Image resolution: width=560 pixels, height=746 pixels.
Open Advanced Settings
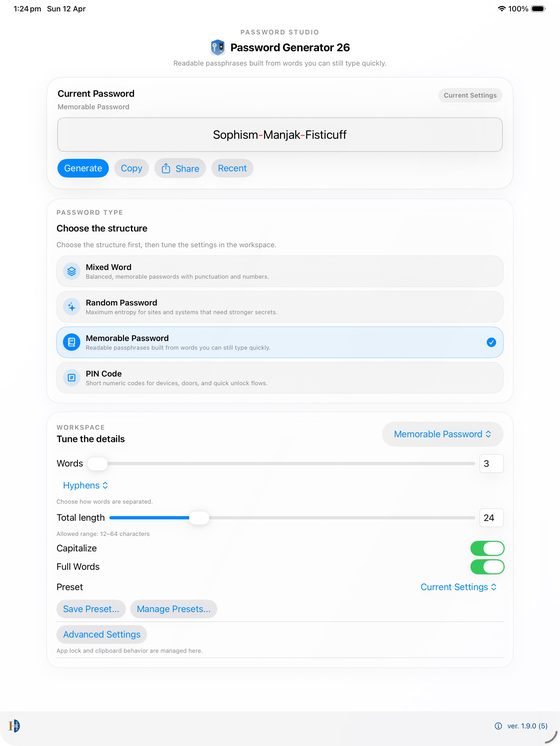coord(102,635)
